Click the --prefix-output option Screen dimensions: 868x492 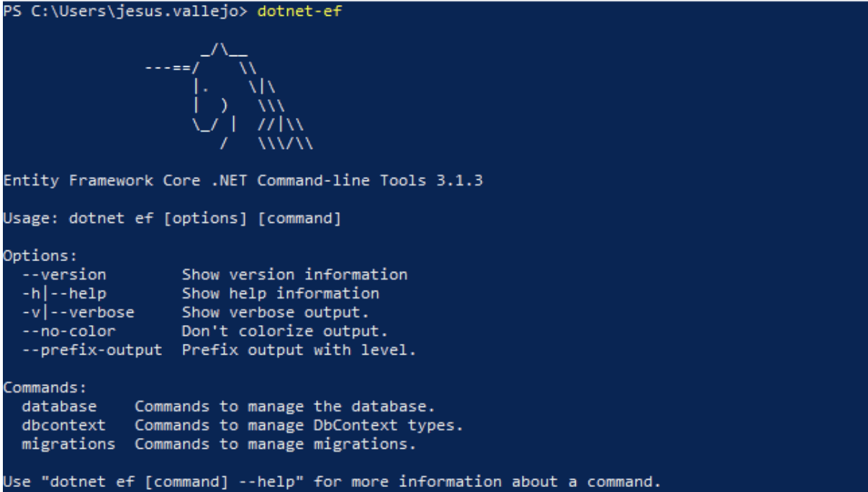pyautogui.click(x=92, y=350)
